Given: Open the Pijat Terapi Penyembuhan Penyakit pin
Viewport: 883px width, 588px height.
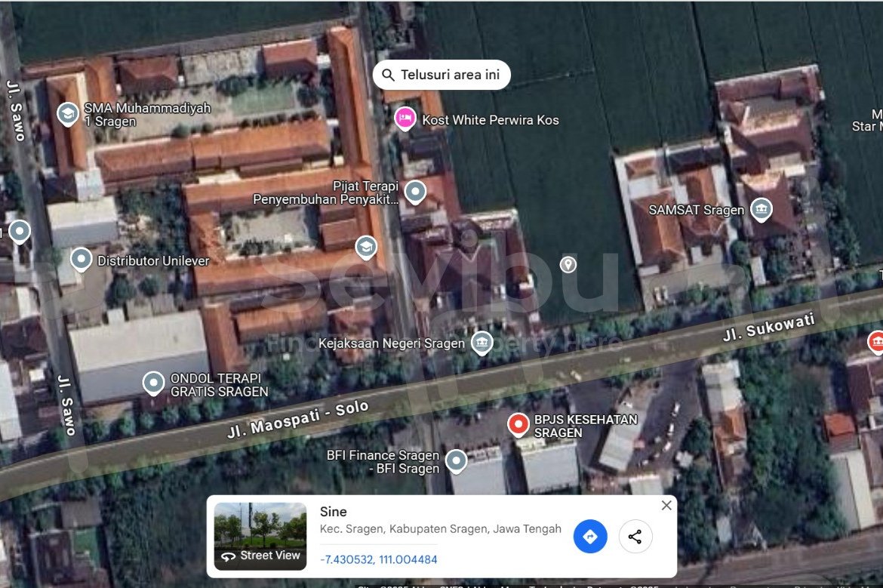Looking at the screenshot, I should pyautogui.click(x=415, y=192).
